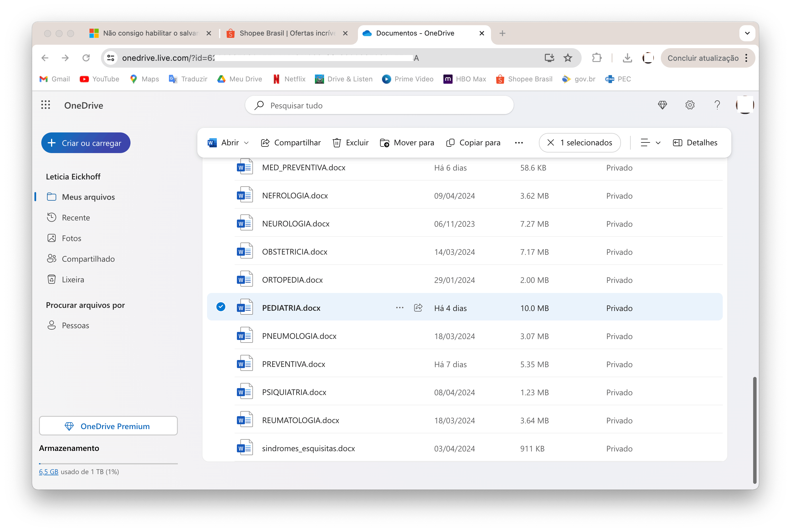Click the Excluir trash icon
The image size is (791, 532).
[336, 143]
